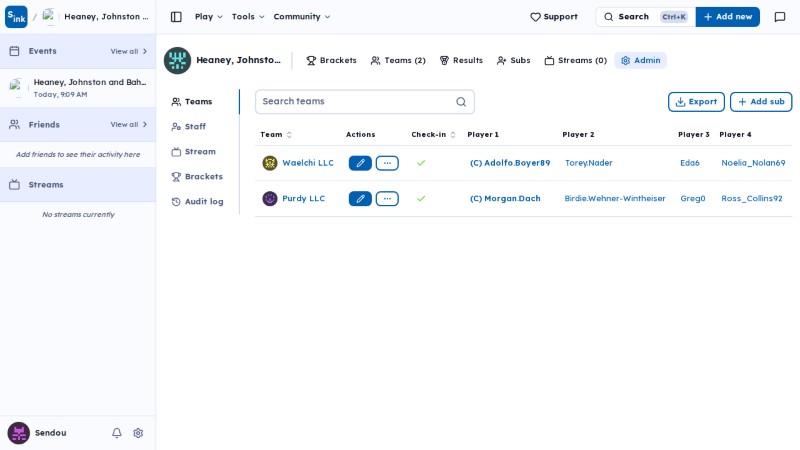Toggle the sidebar panel icon
The height and width of the screenshot is (450, 800).
[176, 17]
